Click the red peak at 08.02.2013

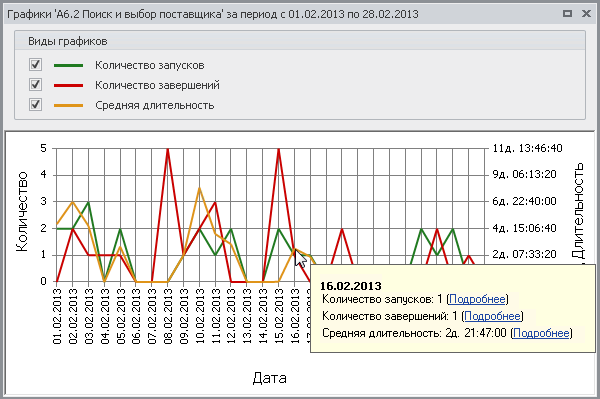point(168,149)
